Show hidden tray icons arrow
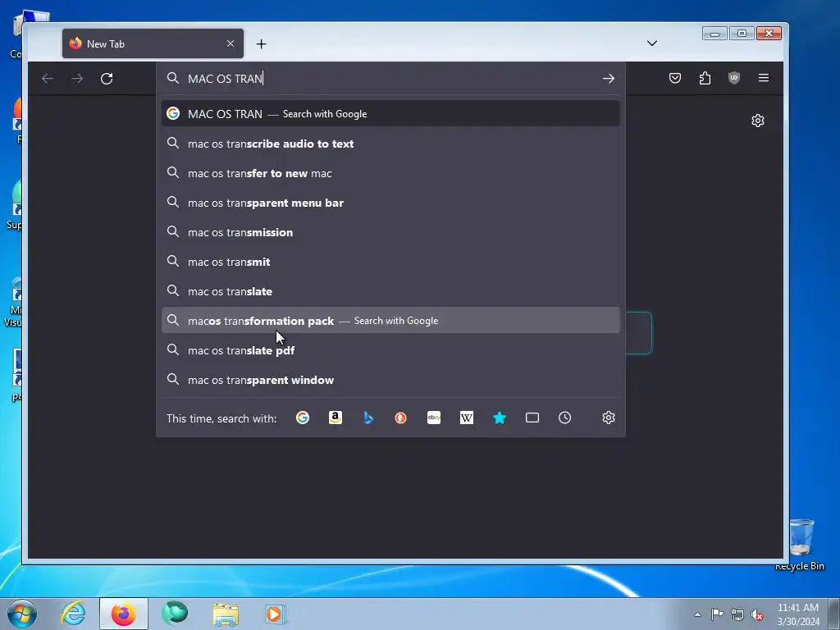 (697, 614)
